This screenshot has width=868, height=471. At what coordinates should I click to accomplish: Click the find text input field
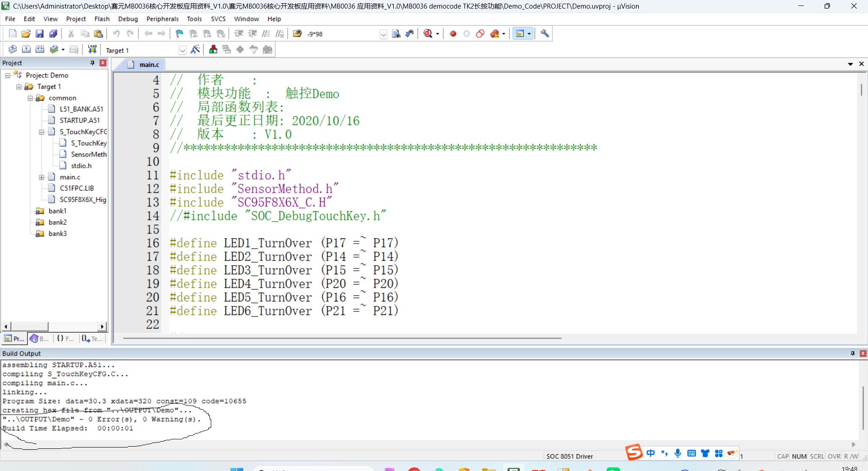346,34
